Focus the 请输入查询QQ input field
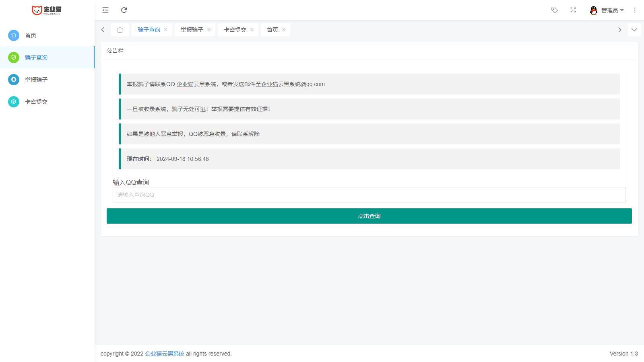Screen dimensions: 644x362 pyautogui.click(x=369, y=195)
